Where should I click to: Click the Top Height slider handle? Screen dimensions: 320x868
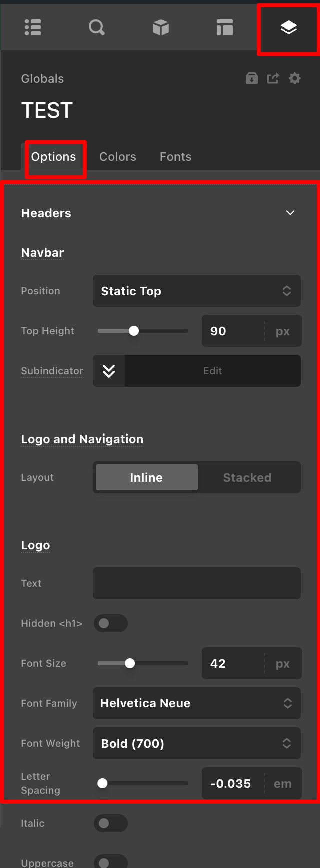[x=134, y=331]
